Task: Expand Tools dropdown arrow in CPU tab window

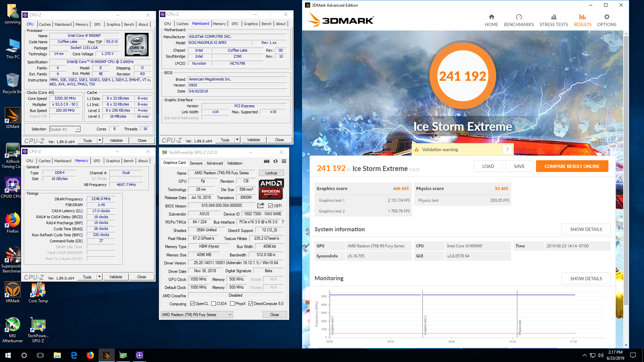Action: [x=100, y=140]
